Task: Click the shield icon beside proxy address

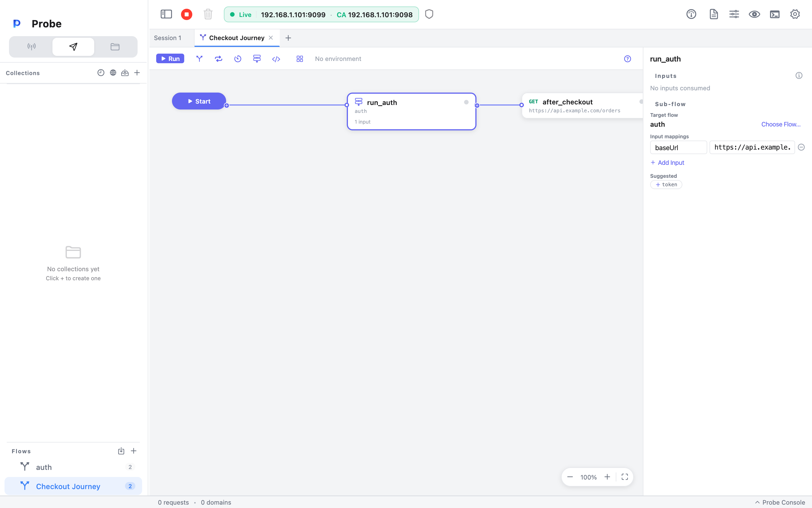Action: [x=429, y=14]
